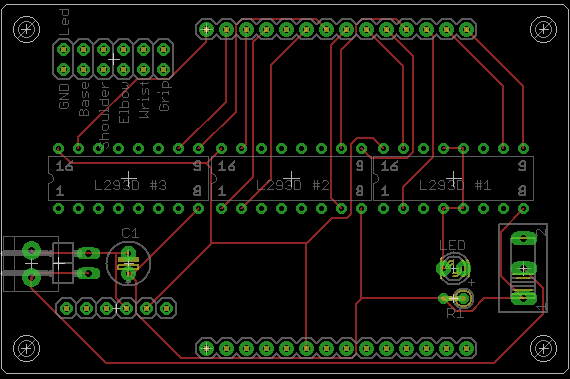Select pin "1" marking on L293D #2

(x=222, y=191)
